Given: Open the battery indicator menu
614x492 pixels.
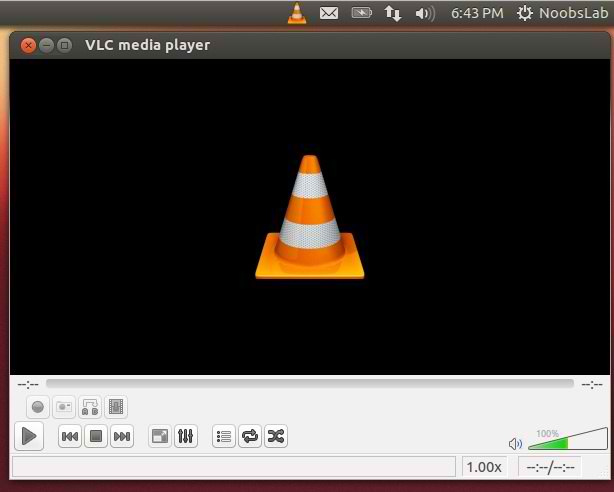Looking at the screenshot, I should coord(361,13).
